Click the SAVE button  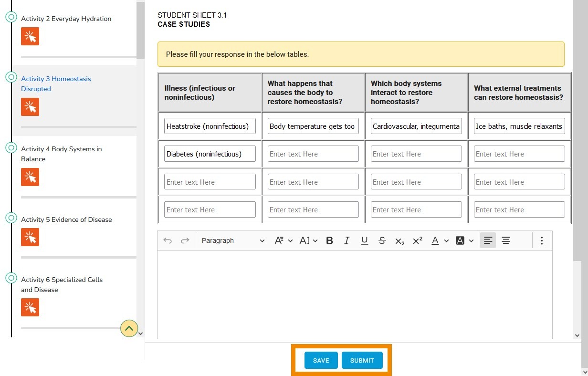(x=321, y=360)
